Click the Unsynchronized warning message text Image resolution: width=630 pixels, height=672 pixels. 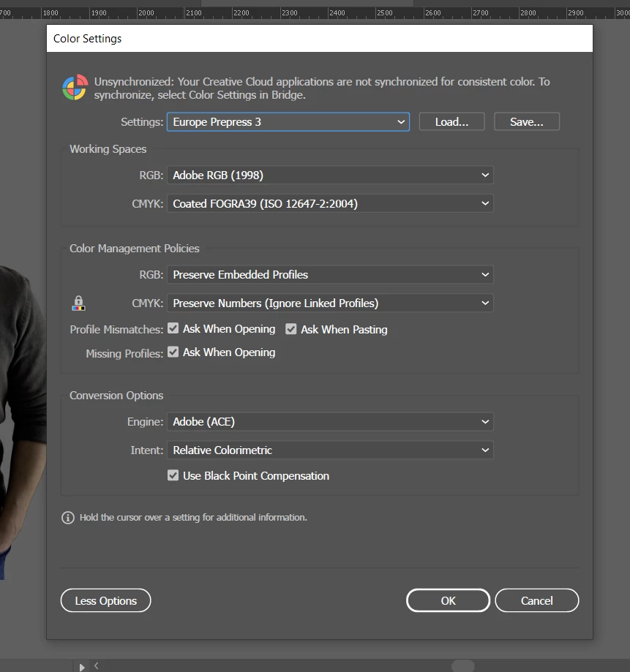322,88
